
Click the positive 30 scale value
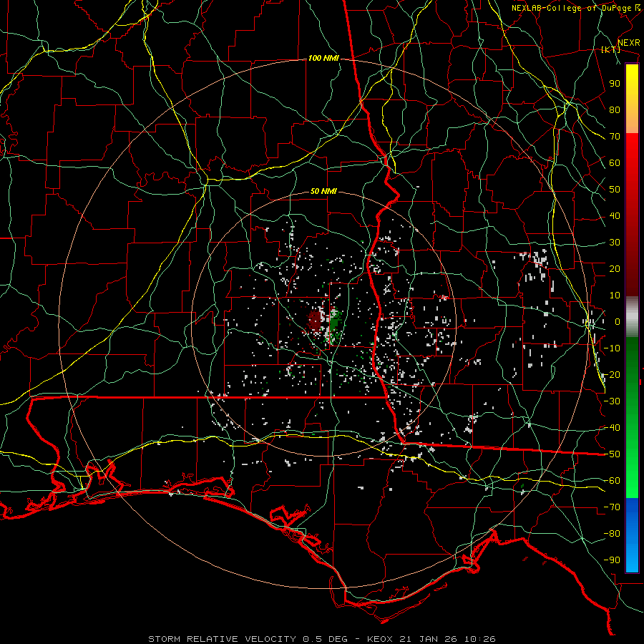615,243
